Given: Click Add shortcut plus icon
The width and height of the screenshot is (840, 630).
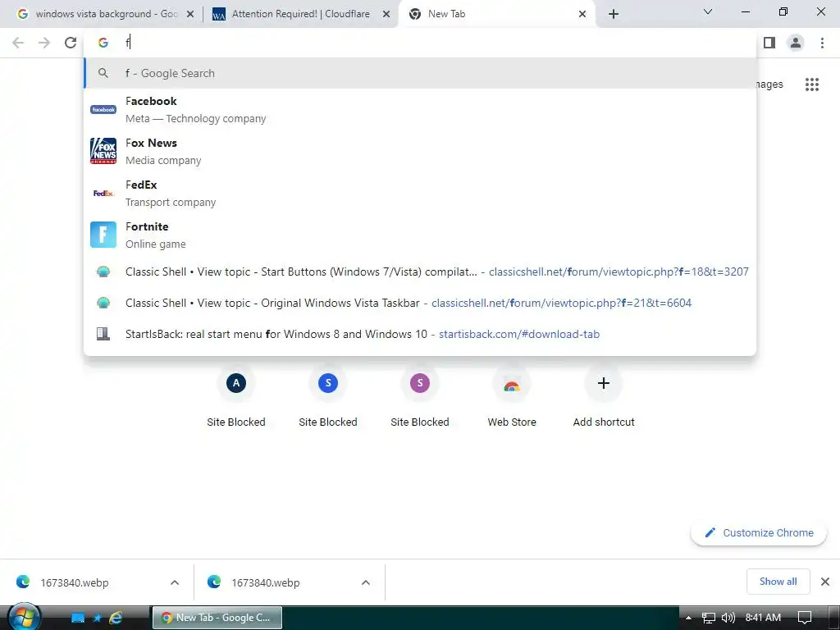Looking at the screenshot, I should tap(604, 383).
